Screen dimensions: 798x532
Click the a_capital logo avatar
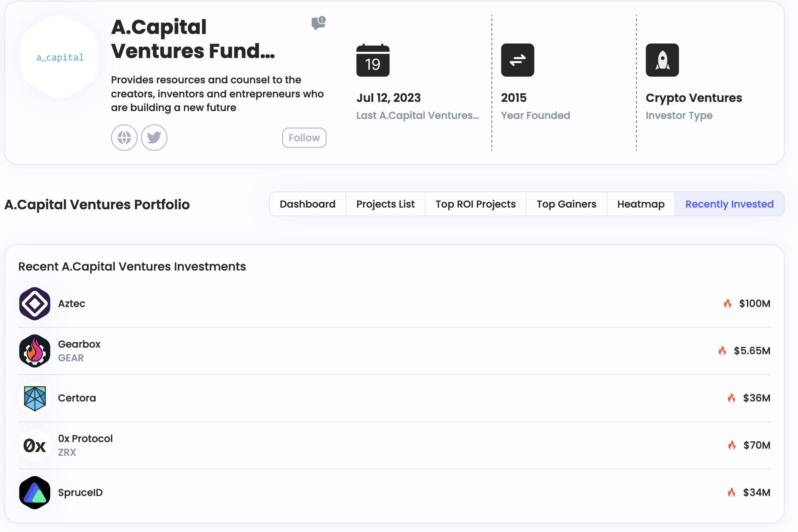click(60, 57)
